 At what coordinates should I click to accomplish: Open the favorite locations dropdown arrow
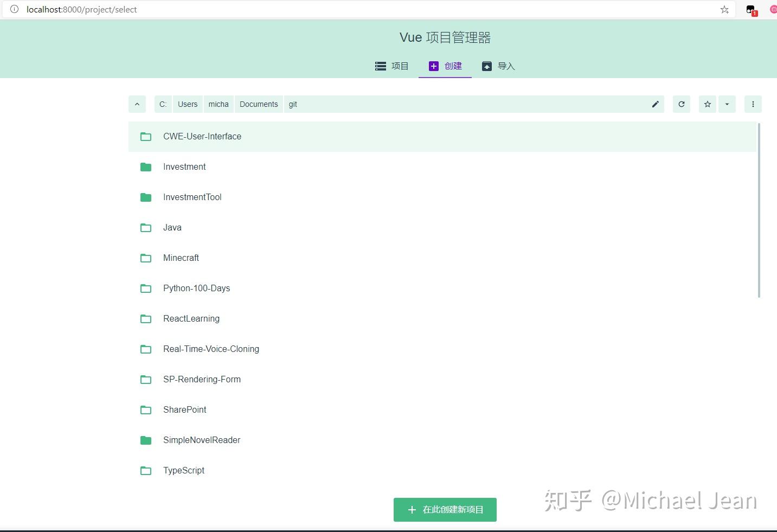tap(727, 104)
